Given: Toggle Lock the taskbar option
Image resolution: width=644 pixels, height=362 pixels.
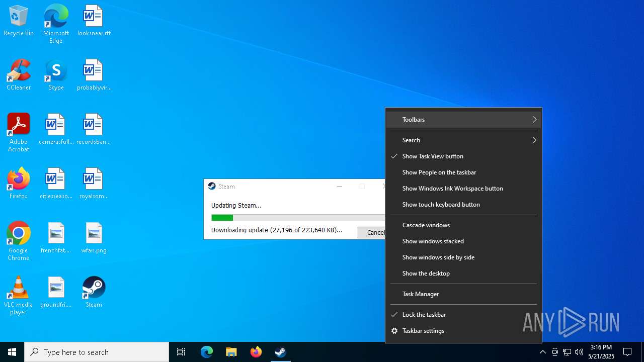Looking at the screenshot, I should (463, 315).
